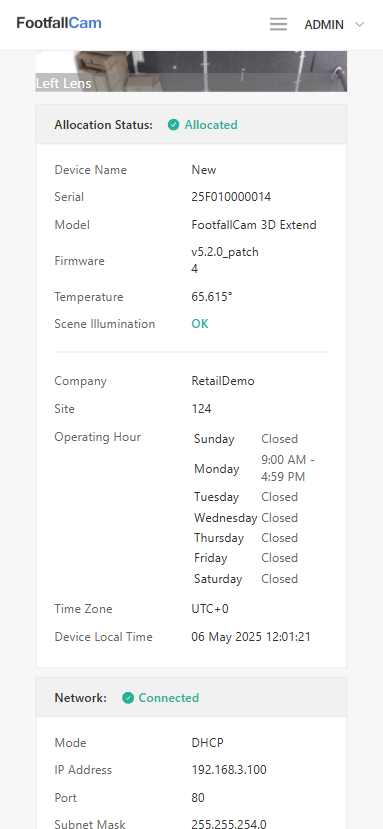Viewport: 383px width, 829px height.
Task: Click the IP address 192.168.3.100
Action: point(229,770)
